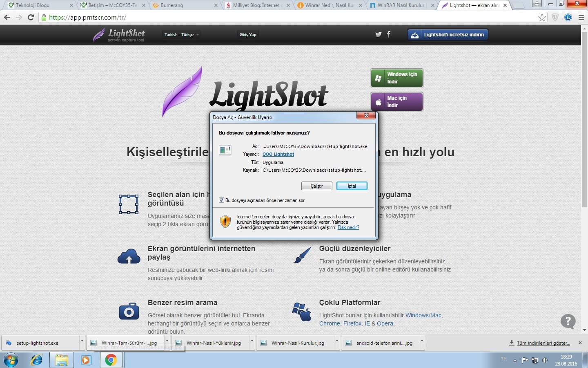Open the Chrome hamburger menu
The height and width of the screenshot is (368, 588).
tap(581, 18)
